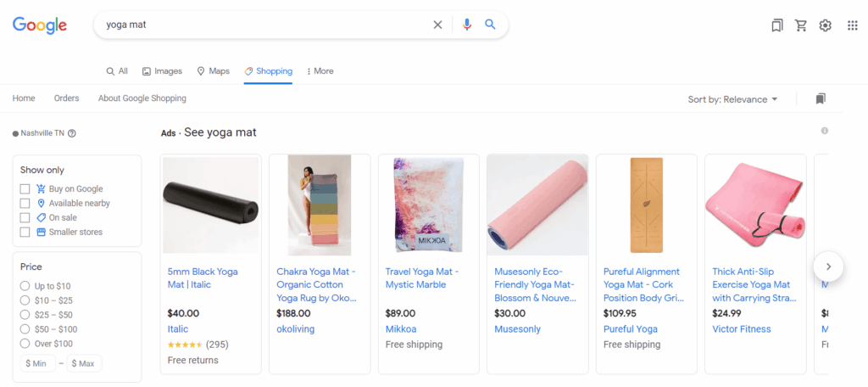Click the ads info icon beside See yoga mat

click(824, 131)
